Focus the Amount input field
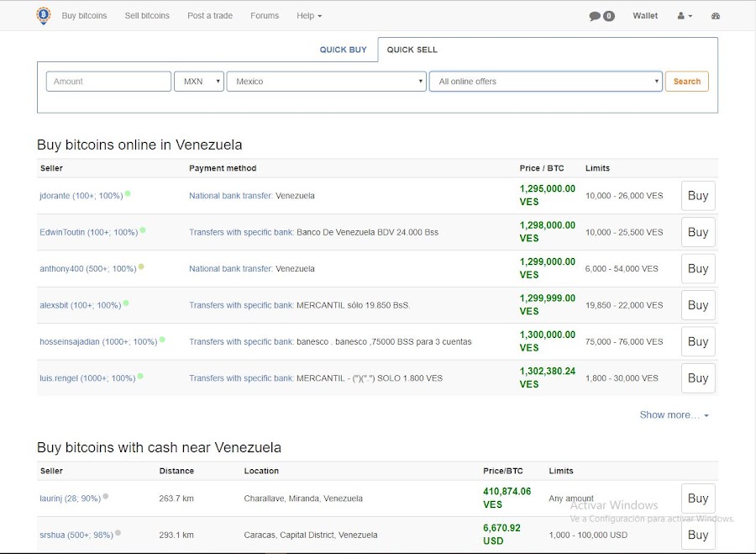Screen dimensions: 756x554 (108, 82)
